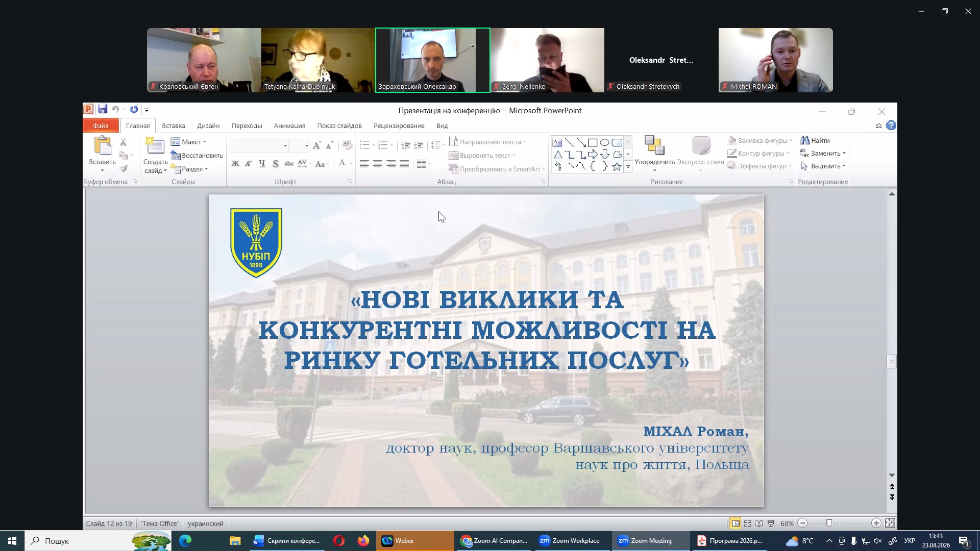Click the PowerPoint help question mark icon
Viewport: 980px width, 551px height.
coord(891,126)
